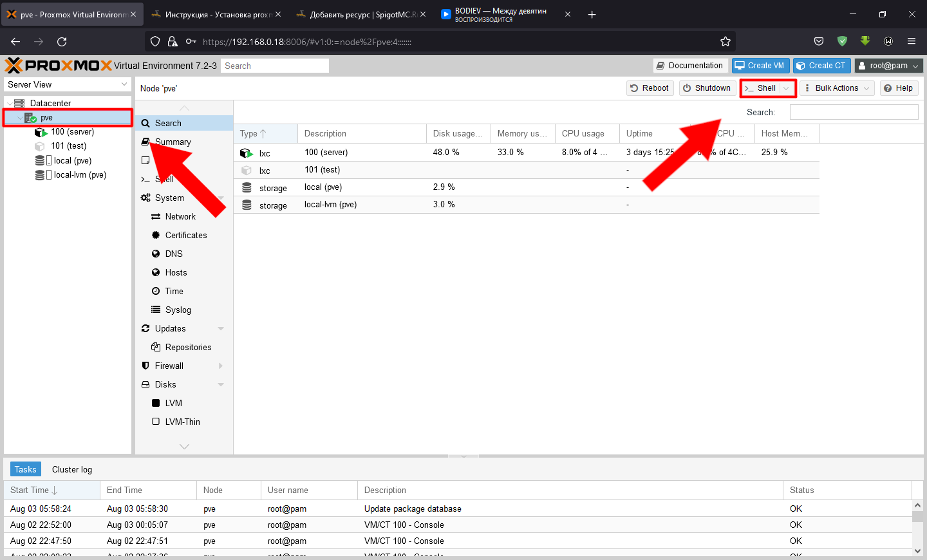This screenshot has width=927, height=560.
Task: Open LVM disk view
Action: [184, 403]
